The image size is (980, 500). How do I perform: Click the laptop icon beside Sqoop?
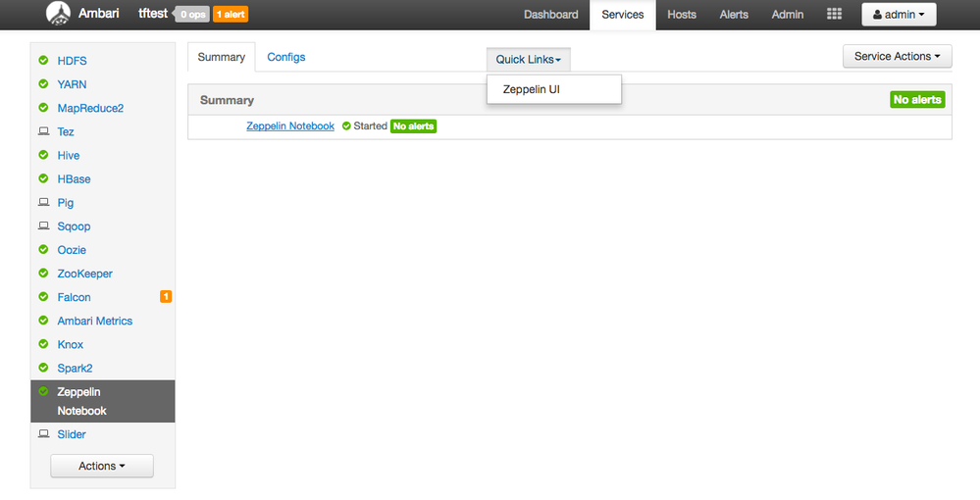click(43, 225)
